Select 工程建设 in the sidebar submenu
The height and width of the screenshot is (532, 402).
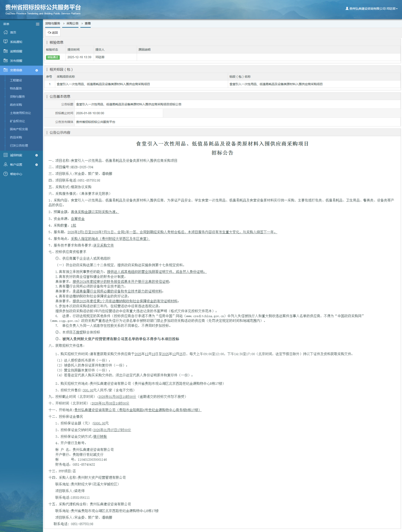[16, 80]
